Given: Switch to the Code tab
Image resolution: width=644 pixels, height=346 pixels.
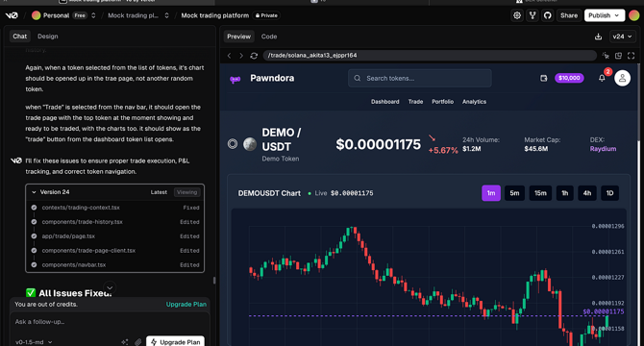Looking at the screenshot, I should coord(269,37).
